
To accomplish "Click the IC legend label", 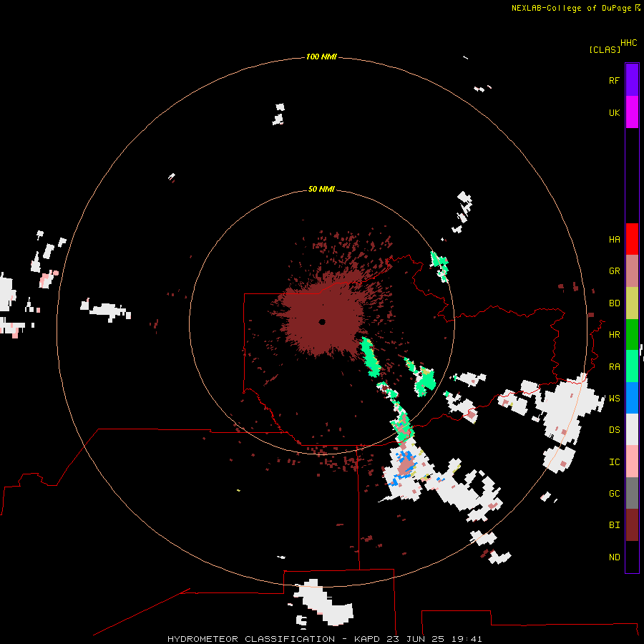I will click(x=614, y=462).
